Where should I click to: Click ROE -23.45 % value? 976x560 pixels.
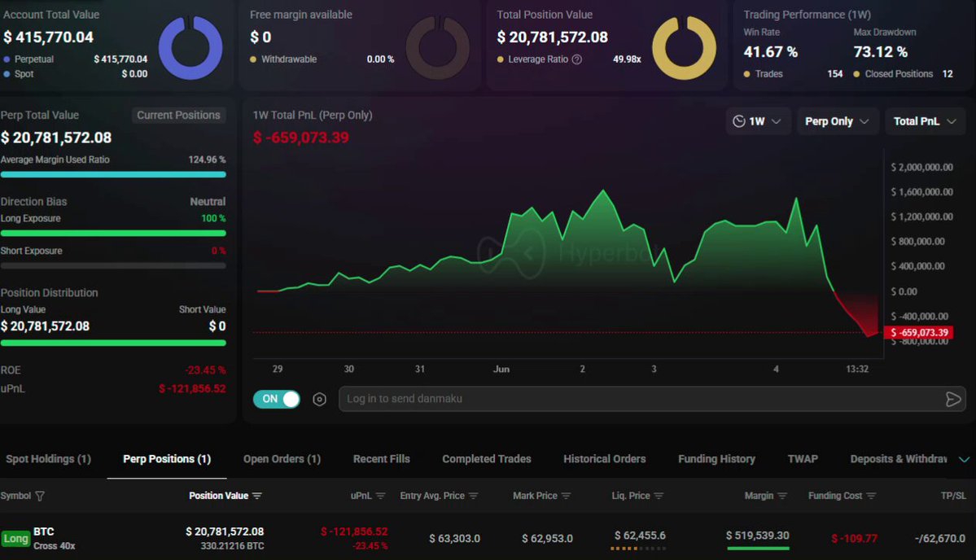(205, 370)
